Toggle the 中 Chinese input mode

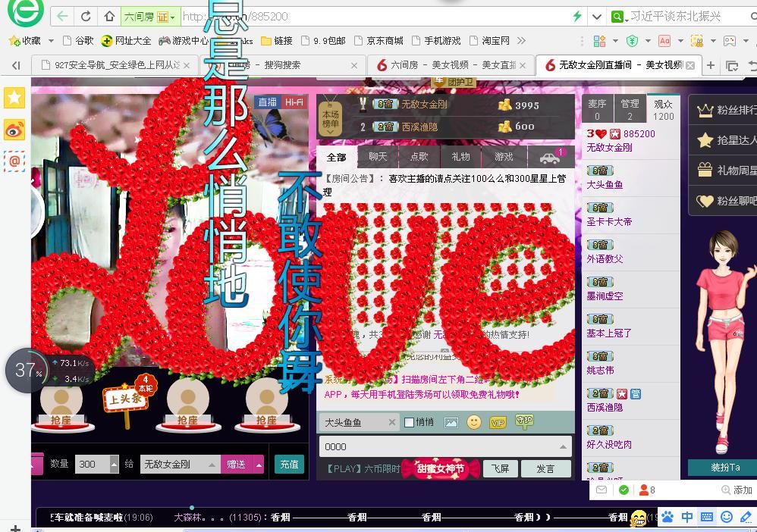[687, 517]
